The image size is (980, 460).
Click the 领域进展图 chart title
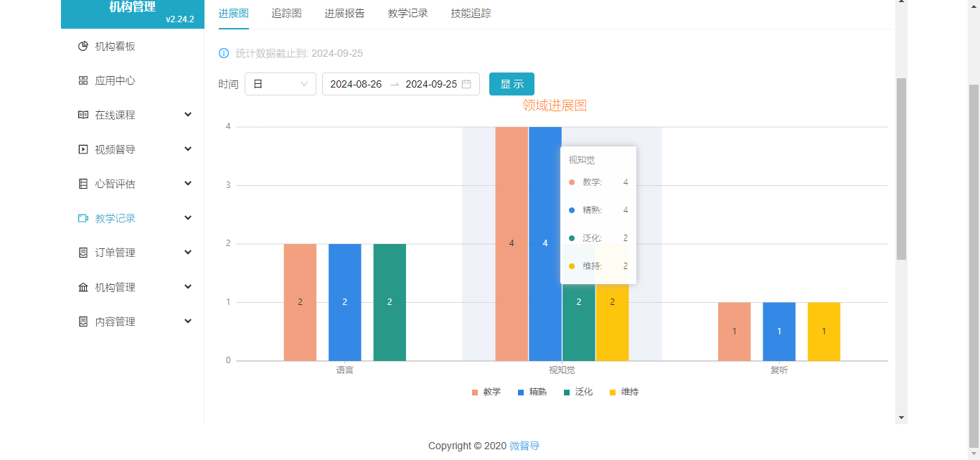pyautogui.click(x=555, y=105)
